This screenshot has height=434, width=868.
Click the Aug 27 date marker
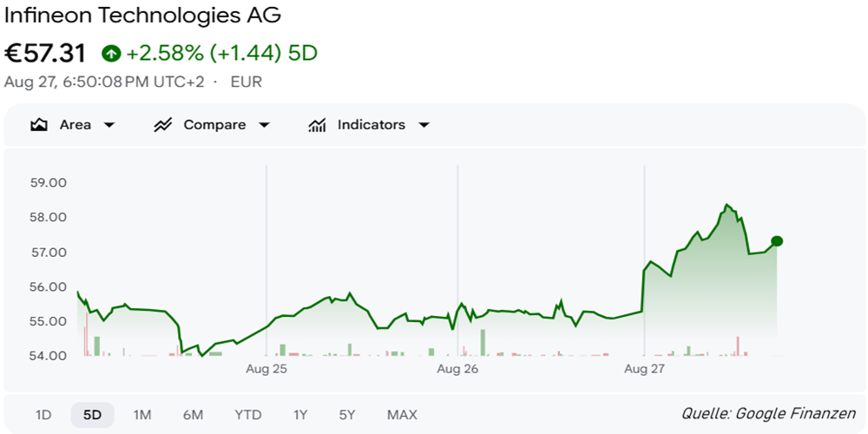tap(644, 369)
